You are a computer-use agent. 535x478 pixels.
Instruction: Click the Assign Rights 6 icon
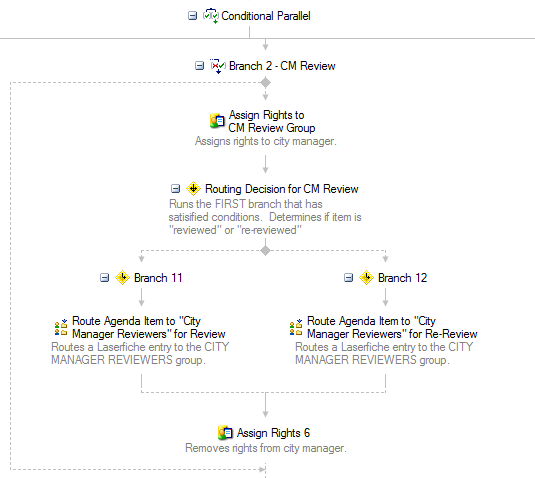click(x=225, y=433)
